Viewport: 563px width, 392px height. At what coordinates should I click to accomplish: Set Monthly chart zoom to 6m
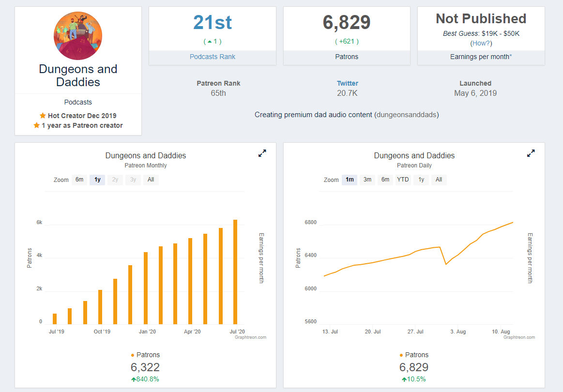[79, 180]
